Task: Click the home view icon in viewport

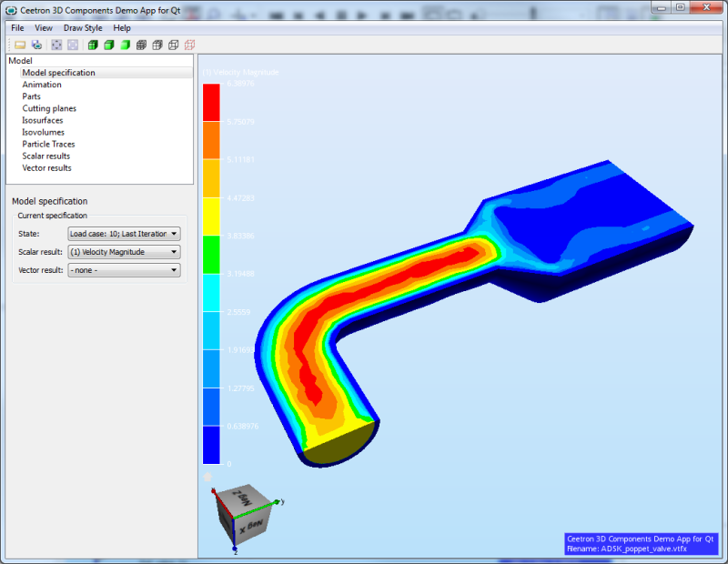Action: point(207,476)
